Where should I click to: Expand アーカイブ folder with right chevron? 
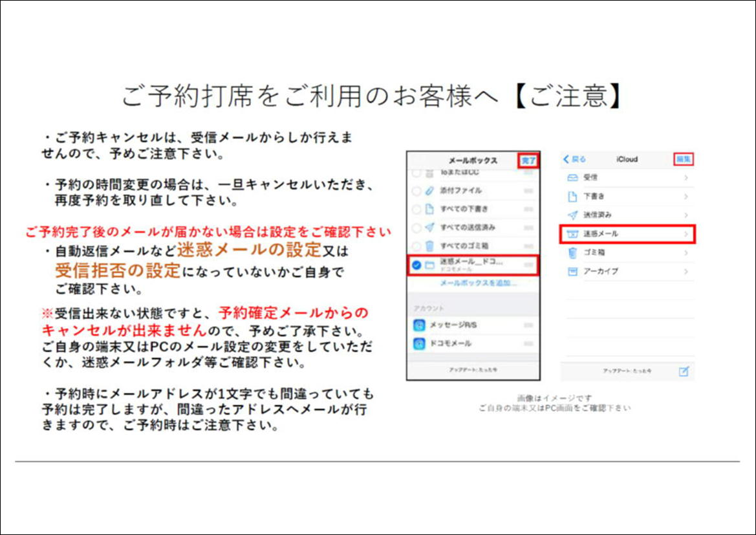[686, 272]
